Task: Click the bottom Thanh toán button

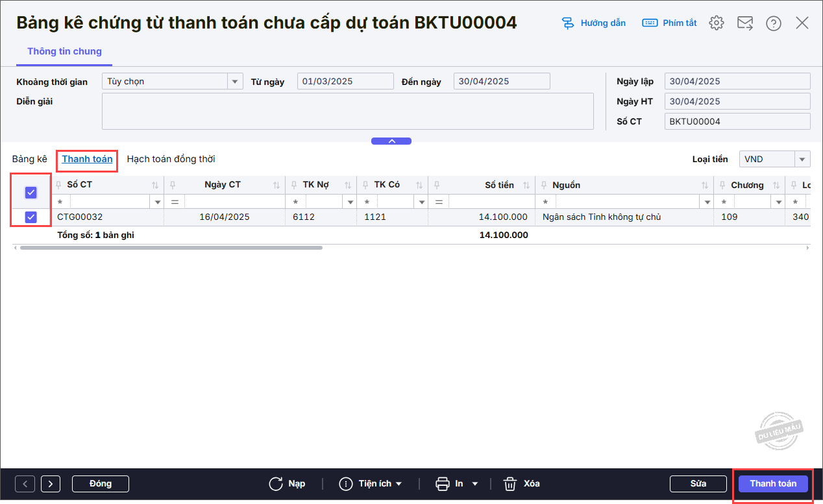Action: (773, 484)
